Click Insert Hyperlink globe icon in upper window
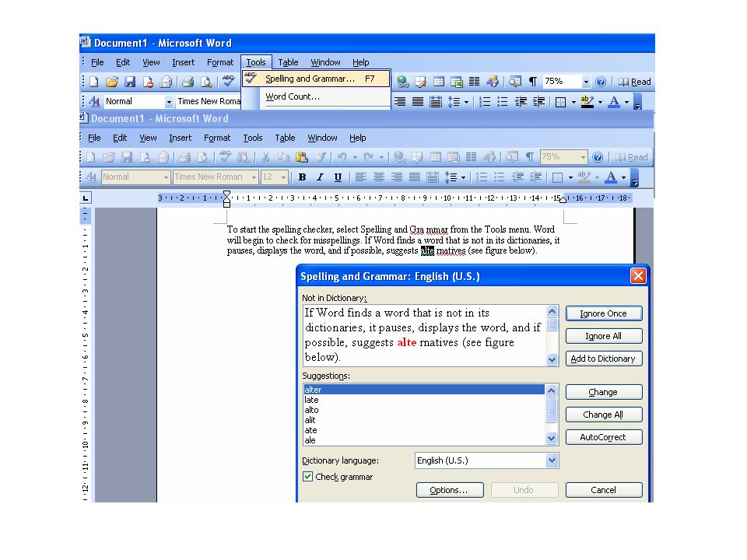 (402, 82)
